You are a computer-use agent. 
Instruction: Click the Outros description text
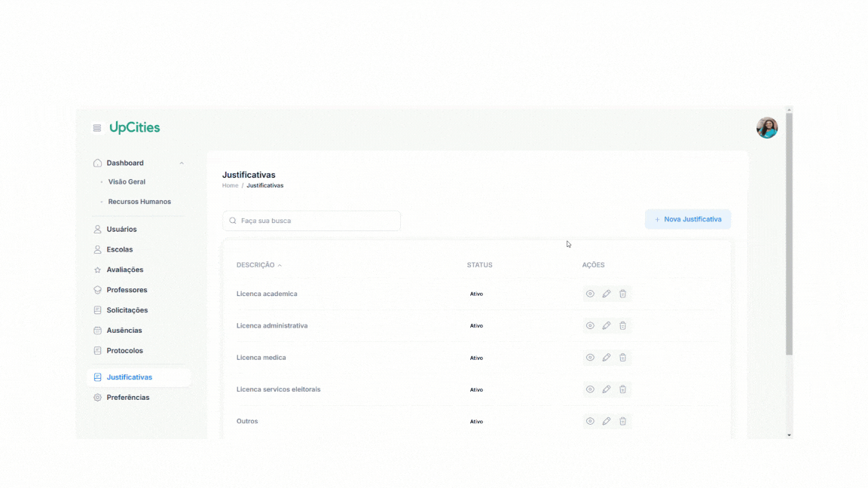(x=247, y=421)
